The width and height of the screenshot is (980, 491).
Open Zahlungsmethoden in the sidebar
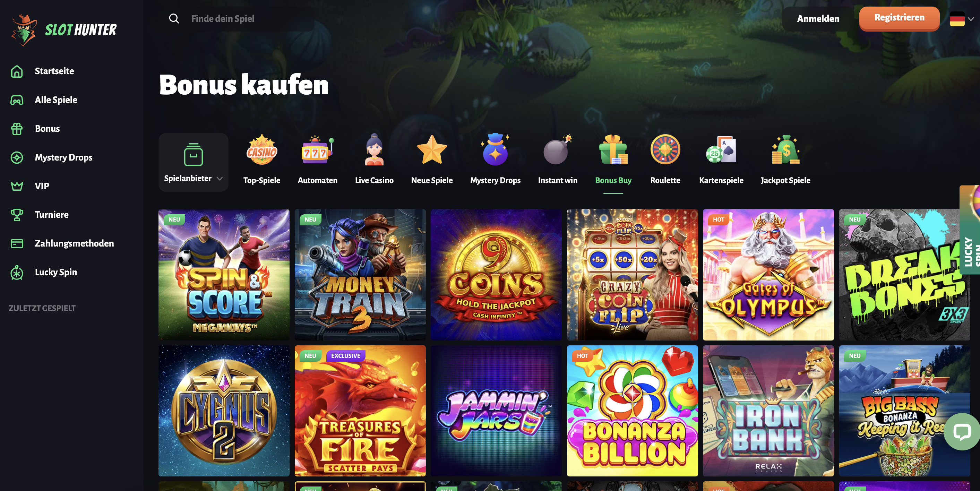coord(74,243)
